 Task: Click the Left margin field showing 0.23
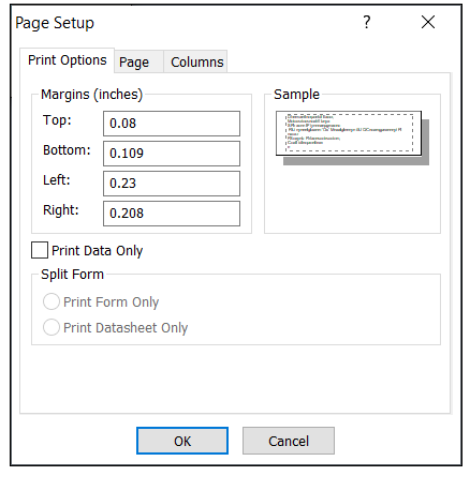point(171,184)
